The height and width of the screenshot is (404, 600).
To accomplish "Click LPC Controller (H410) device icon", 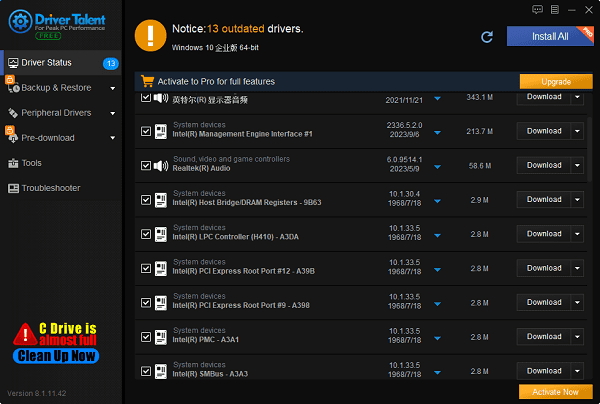I will [161, 234].
